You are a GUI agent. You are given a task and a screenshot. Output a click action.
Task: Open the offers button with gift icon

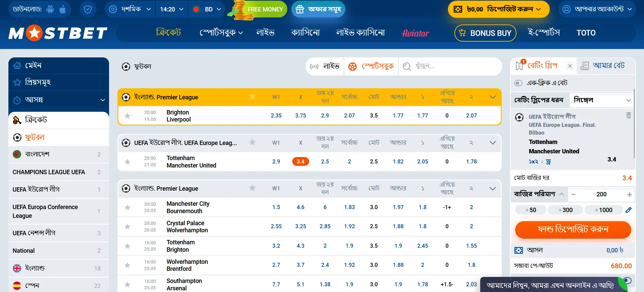click(318, 9)
